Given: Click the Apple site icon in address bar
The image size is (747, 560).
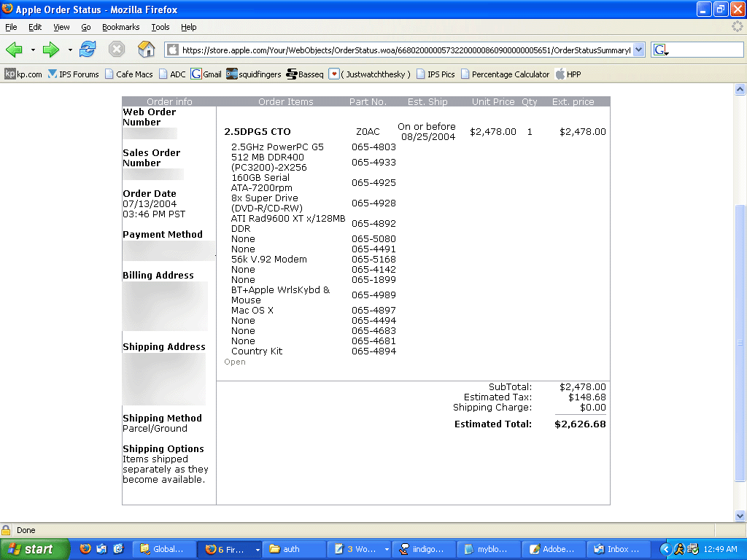Looking at the screenshot, I should click(x=172, y=50).
